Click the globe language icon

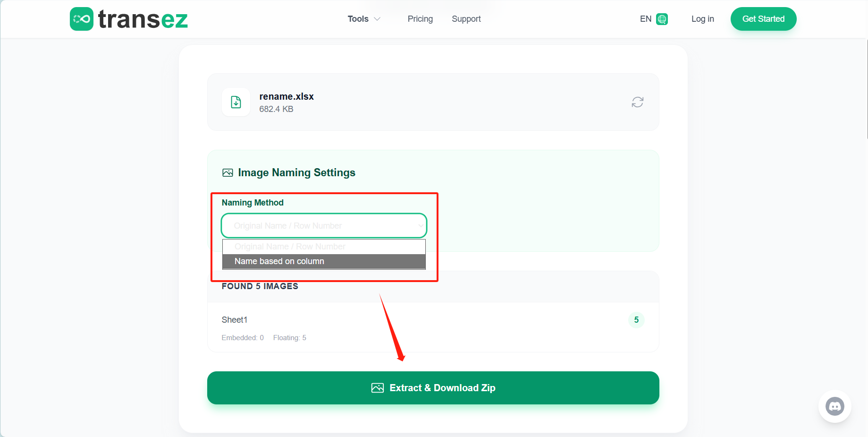[x=662, y=19]
